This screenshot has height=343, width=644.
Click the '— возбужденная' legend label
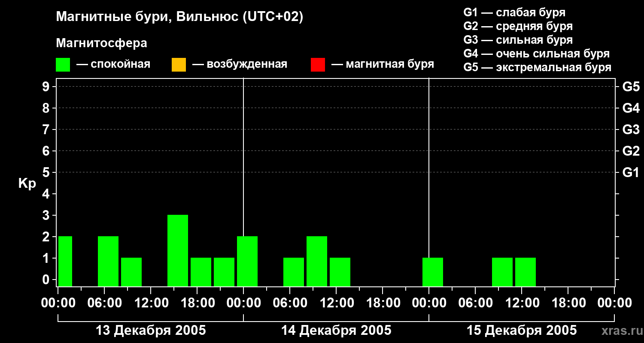240,64
